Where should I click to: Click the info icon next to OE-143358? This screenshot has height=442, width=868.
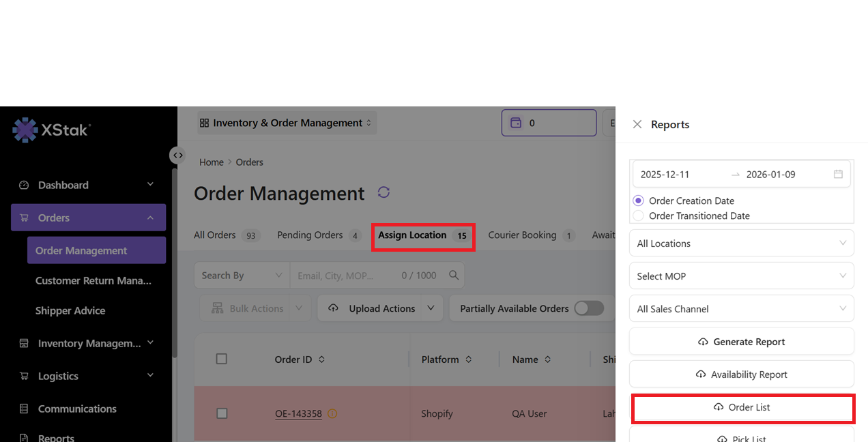pyautogui.click(x=332, y=413)
